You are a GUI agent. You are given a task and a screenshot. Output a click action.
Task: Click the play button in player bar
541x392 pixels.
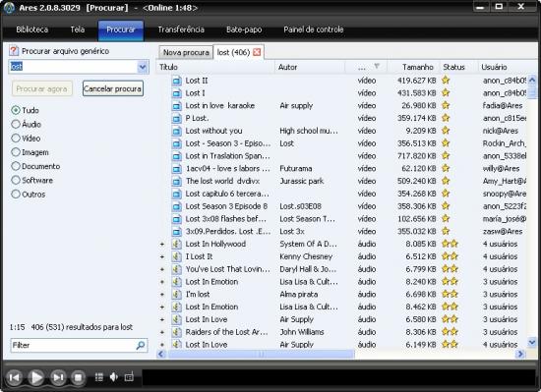pos(35,377)
